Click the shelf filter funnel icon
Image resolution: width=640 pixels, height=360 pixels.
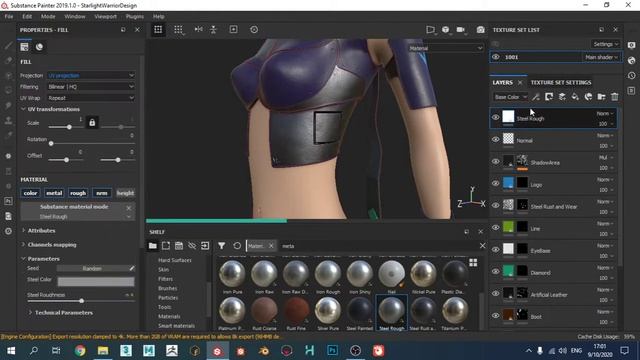click(221, 246)
